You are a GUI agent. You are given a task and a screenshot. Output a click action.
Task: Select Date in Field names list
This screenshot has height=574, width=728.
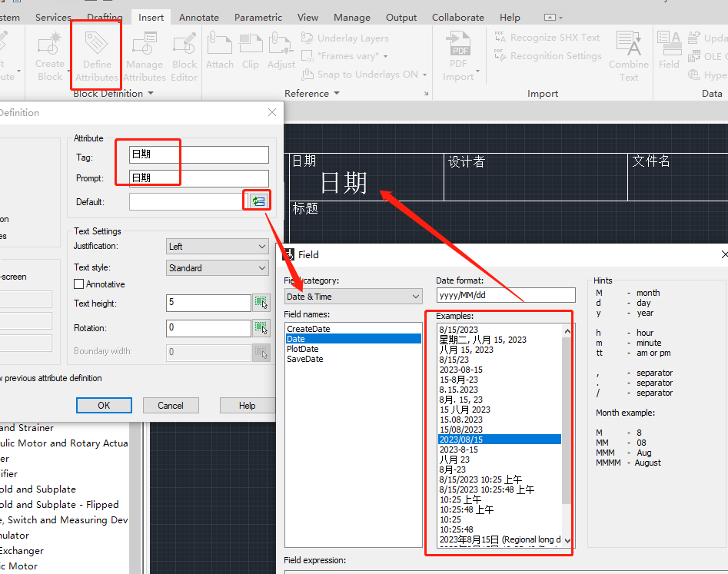point(354,339)
